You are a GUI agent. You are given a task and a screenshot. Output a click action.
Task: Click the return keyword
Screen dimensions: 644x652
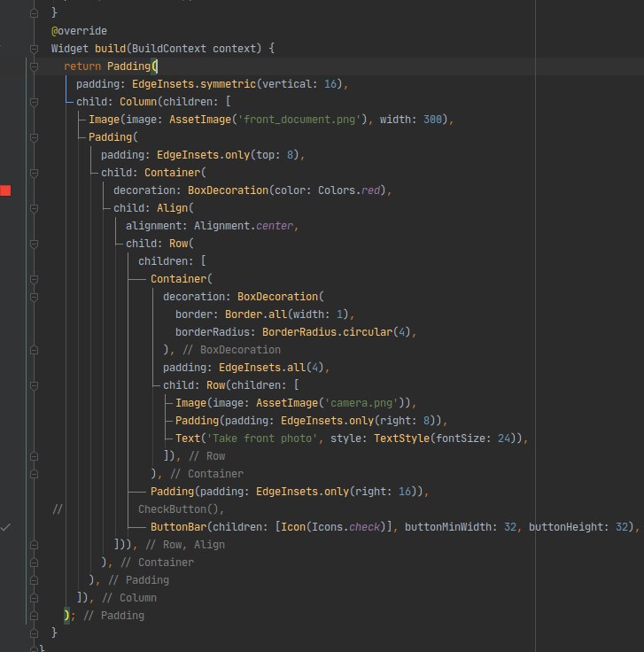82,66
